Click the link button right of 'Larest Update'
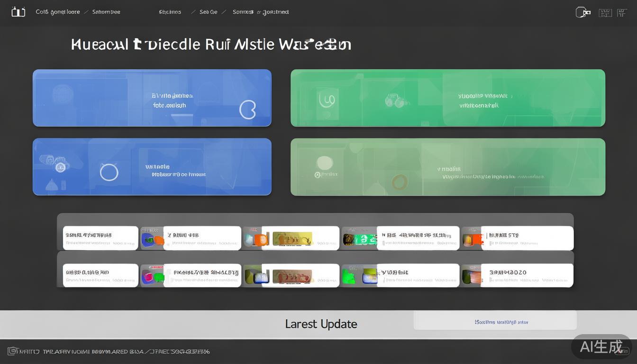637x364 pixels. [495, 321]
